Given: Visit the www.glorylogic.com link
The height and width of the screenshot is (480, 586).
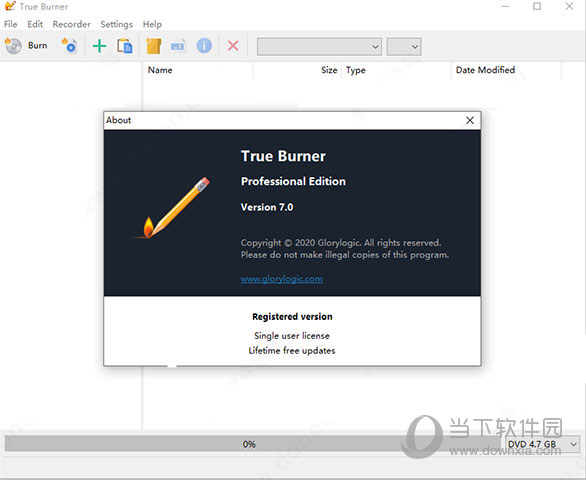Looking at the screenshot, I should coord(281,279).
